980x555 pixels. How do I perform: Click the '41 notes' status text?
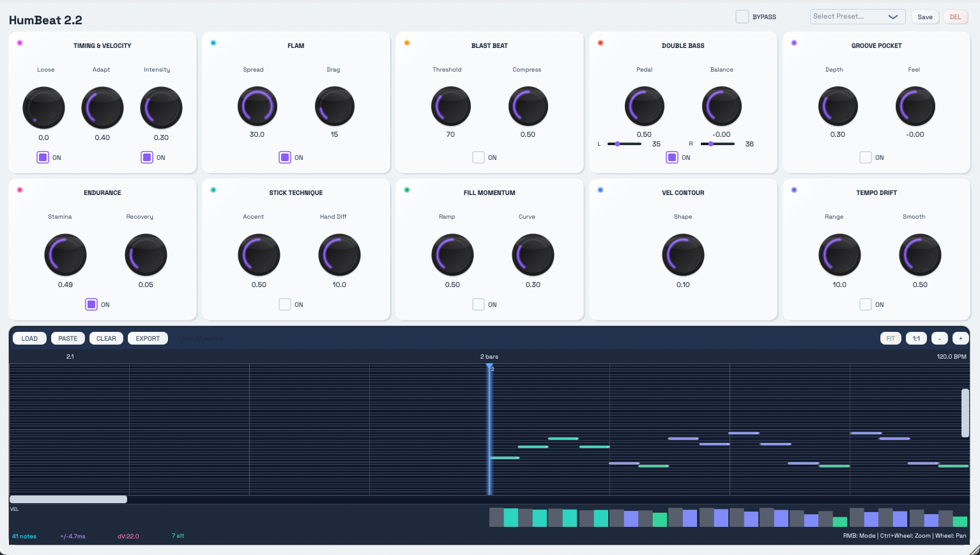24,536
